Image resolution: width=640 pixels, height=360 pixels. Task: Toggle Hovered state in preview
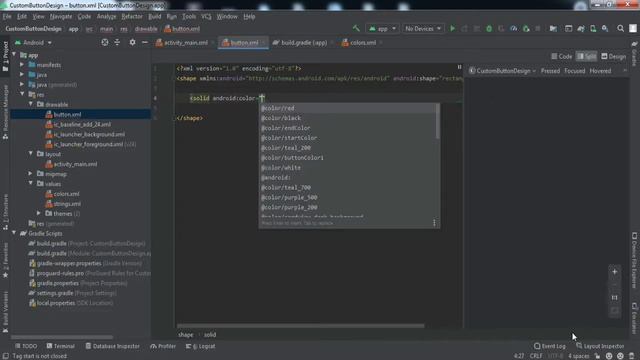(600, 71)
